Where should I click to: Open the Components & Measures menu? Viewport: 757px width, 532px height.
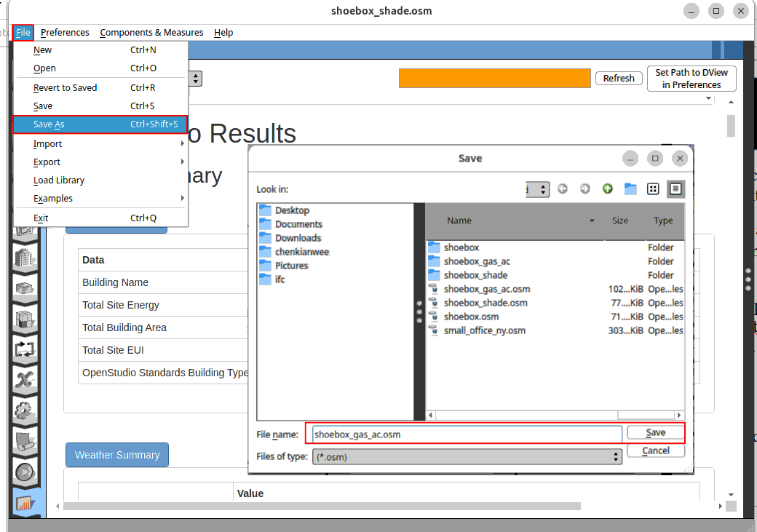tap(151, 33)
